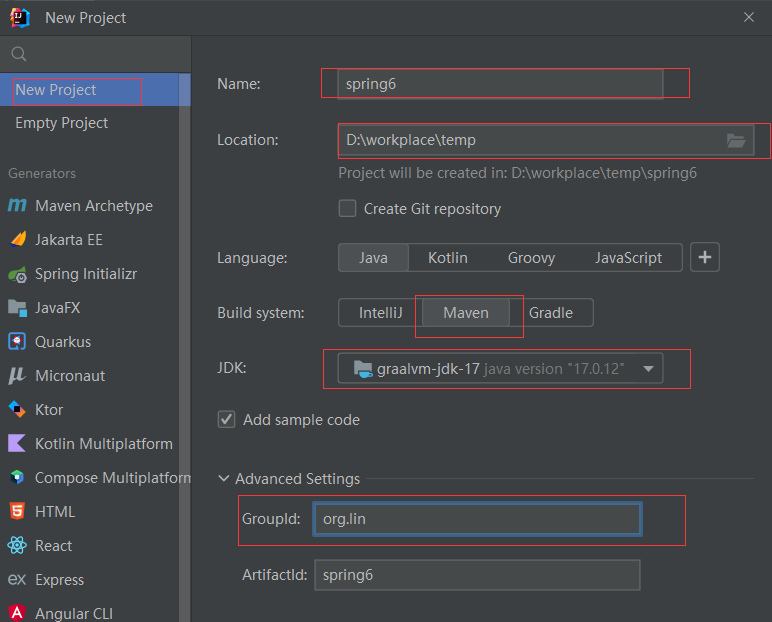Select the Maven Archetype generator icon
Viewport: 772px width, 622px height.
pos(17,205)
